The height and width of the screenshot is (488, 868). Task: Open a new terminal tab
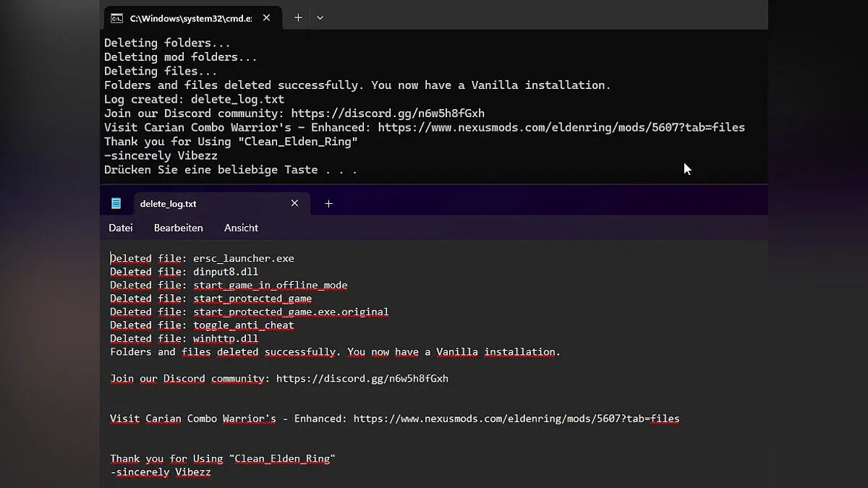tap(298, 18)
